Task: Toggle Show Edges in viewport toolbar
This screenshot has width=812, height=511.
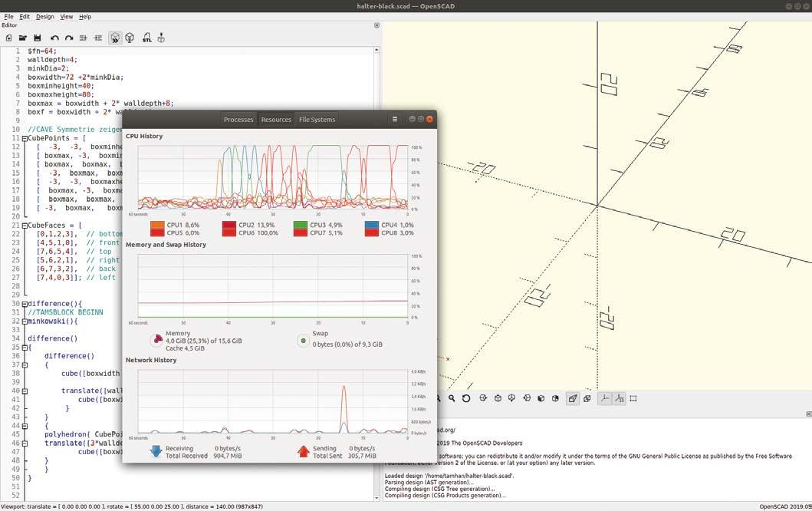Action: (633, 398)
